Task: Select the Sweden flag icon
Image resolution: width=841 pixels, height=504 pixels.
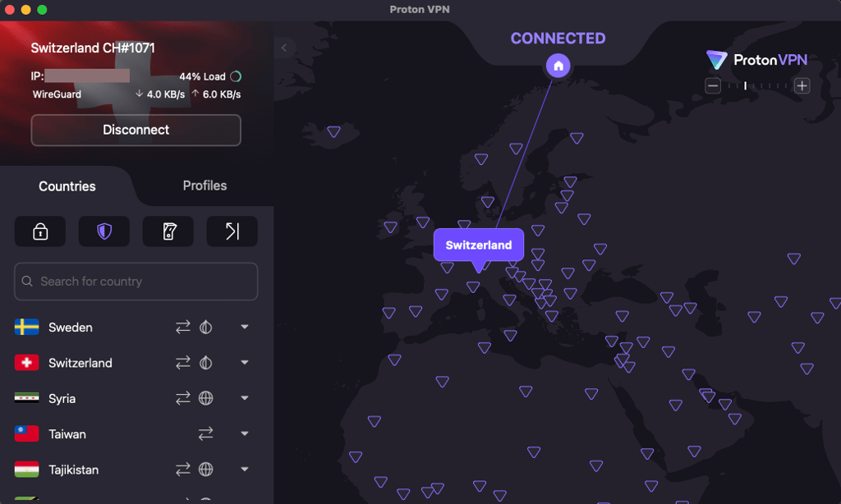Action: coord(26,327)
